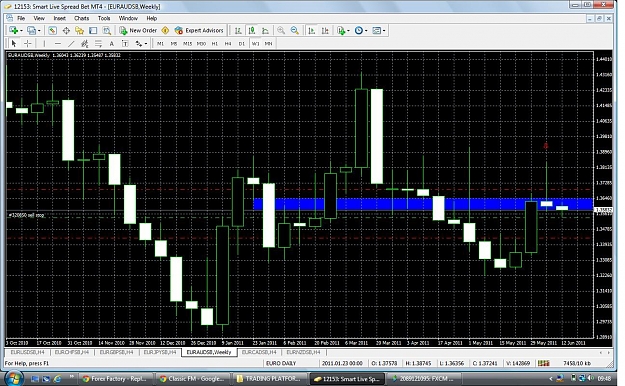
Task: Toggle Auto Scroll chart option
Action: point(312,30)
